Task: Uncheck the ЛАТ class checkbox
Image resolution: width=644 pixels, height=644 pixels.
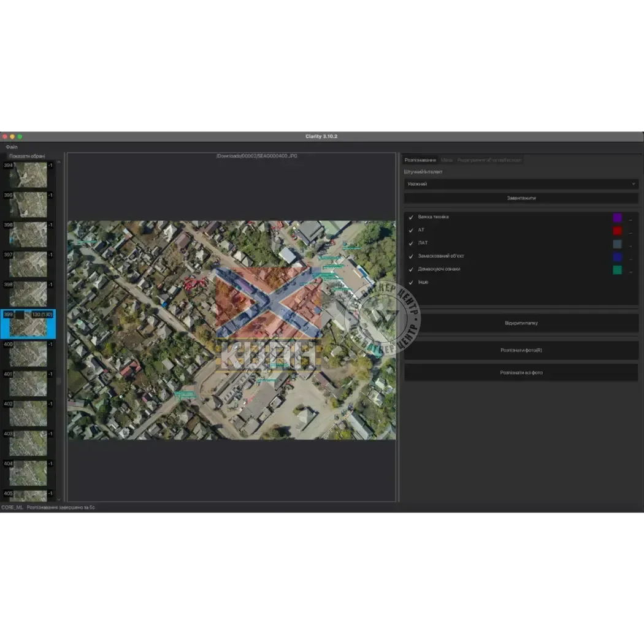Action: 411,243
